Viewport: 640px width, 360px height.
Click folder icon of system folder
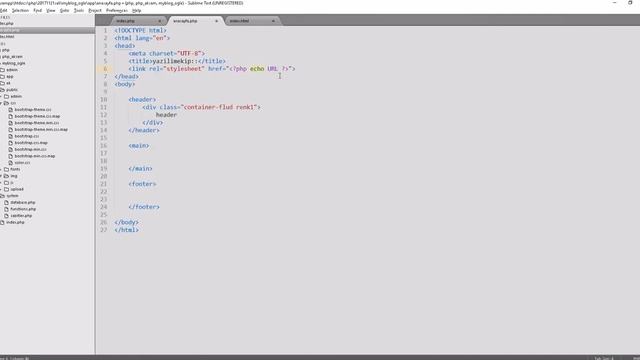(x=2, y=196)
